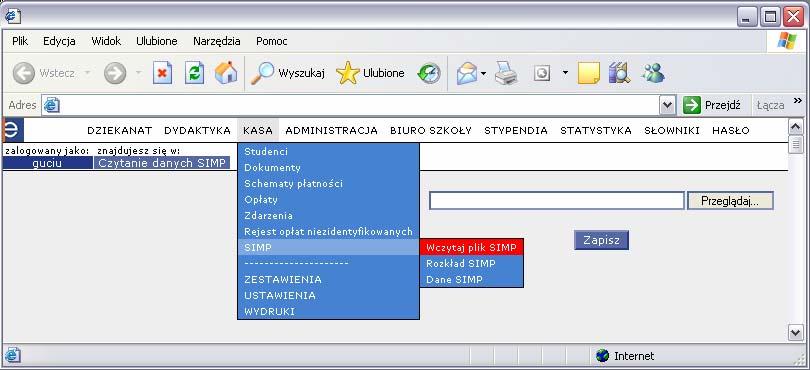Open the STYPENDIA navigation menu
Image resolution: width=810 pixels, height=370 pixels.
[516, 131]
